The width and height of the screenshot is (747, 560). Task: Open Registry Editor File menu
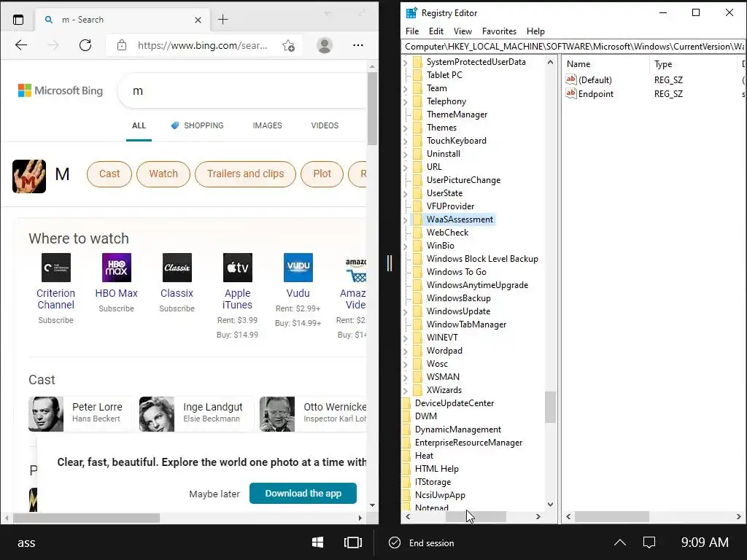coord(412,31)
